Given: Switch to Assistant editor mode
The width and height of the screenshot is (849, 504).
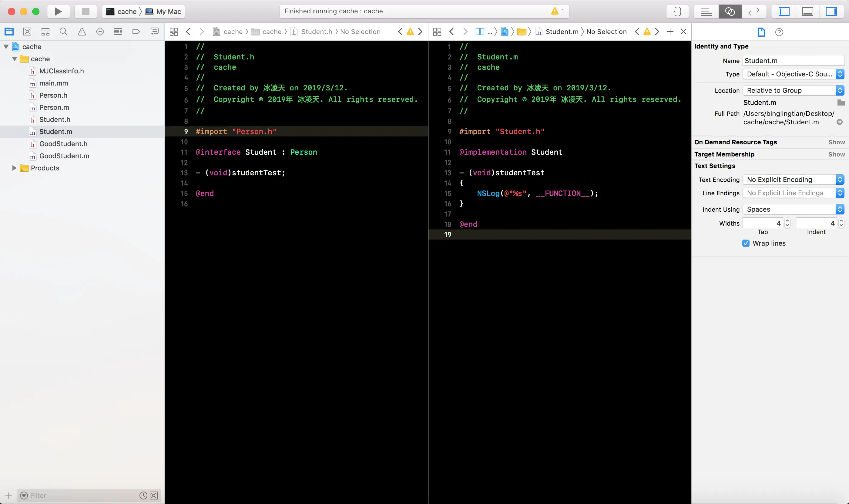Looking at the screenshot, I should pos(730,12).
